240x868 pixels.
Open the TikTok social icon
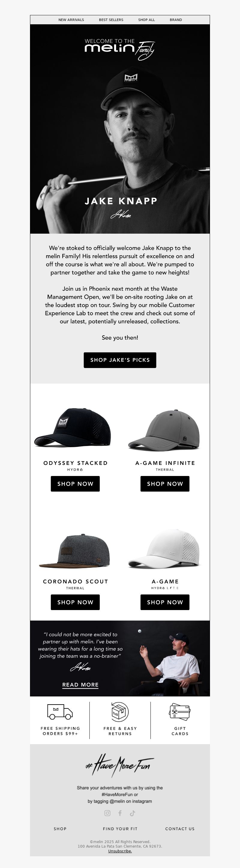(133, 813)
